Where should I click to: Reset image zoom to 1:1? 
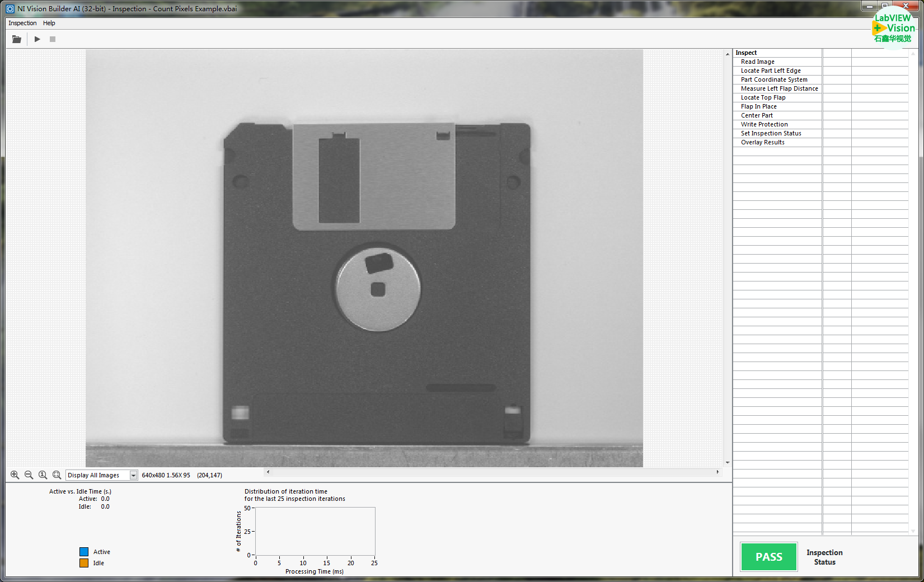pos(43,475)
